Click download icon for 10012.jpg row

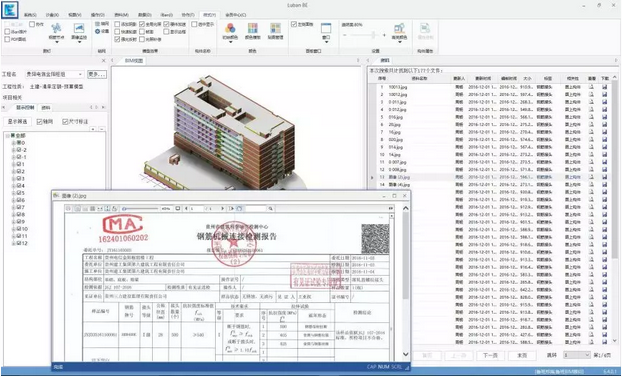tap(604, 94)
